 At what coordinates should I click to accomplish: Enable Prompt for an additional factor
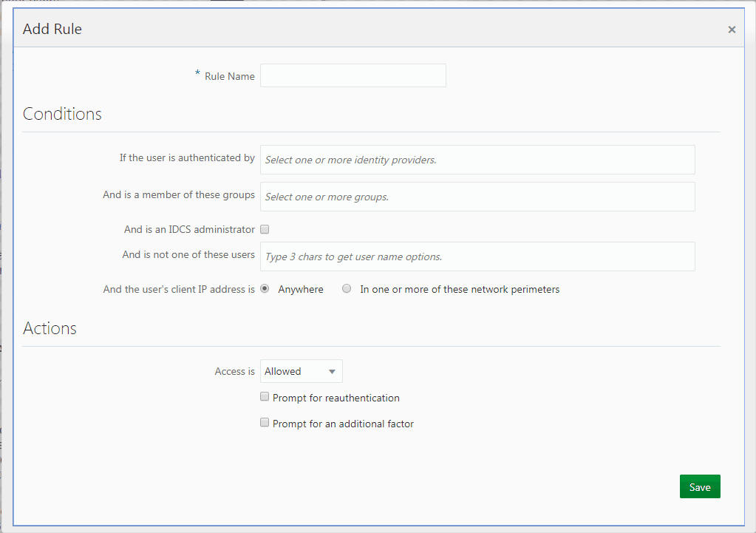click(265, 422)
